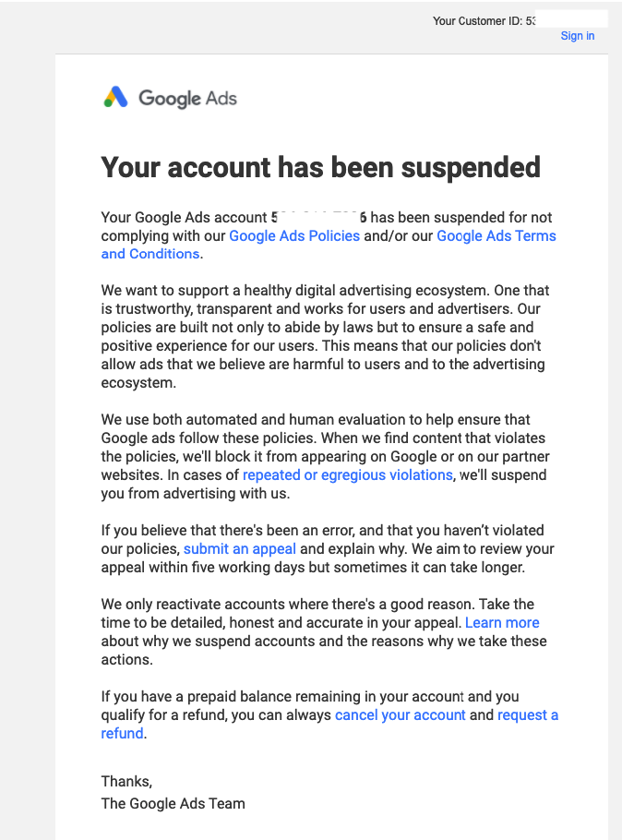Click the Google Ads triangular logo icon
Screen dimensions: 622x840
[115, 97]
